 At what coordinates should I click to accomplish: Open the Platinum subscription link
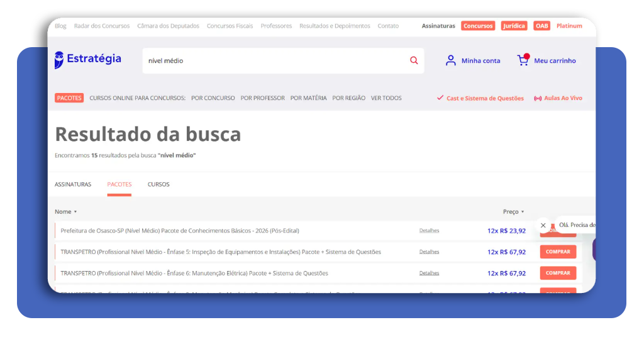[x=569, y=26]
